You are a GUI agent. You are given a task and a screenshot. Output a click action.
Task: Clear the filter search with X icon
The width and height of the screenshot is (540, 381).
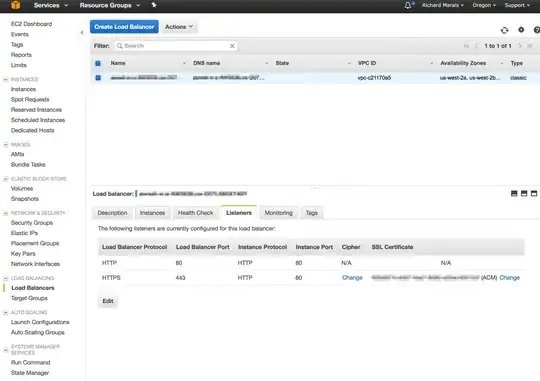pyautogui.click(x=232, y=46)
